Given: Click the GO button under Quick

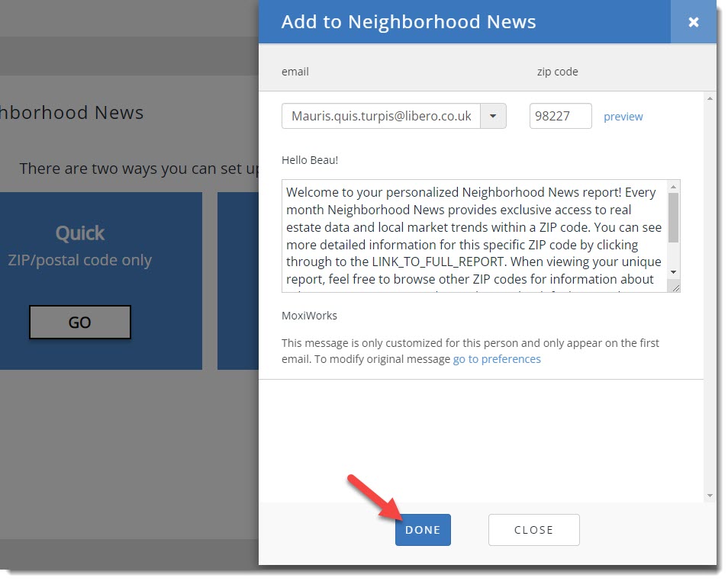Looking at the screenshot, I should 79,322.
